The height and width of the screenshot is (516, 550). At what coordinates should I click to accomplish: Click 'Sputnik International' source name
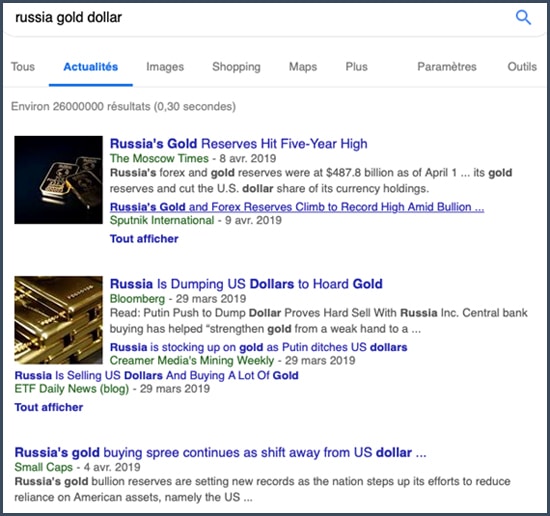click(x=162, y=220)
